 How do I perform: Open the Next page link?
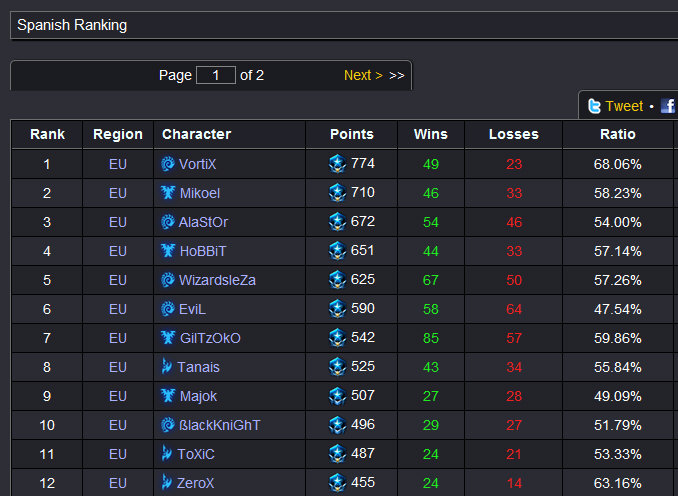click(363, 75)
